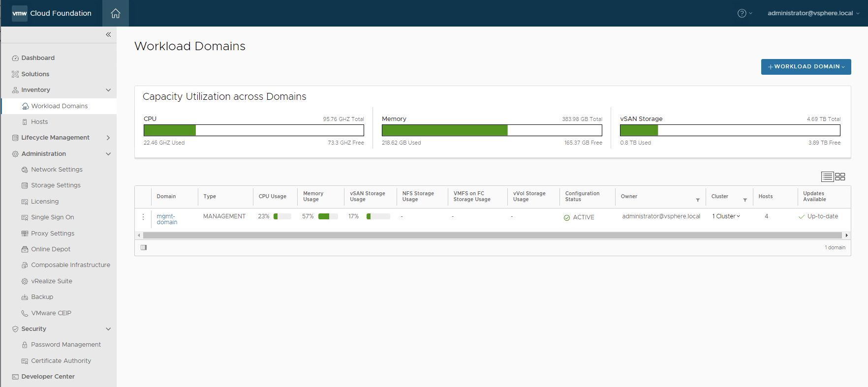Click the scrollbar right arrow
This screenshot has width=868, height=387.
(x=846, y=236)
